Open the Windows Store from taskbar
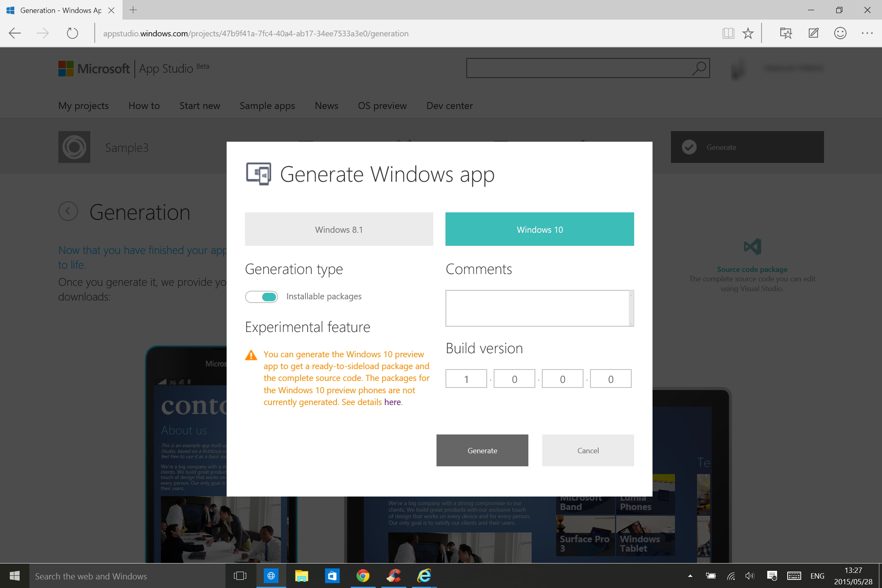This screenshot has height=588, width=882. (332, 576)
